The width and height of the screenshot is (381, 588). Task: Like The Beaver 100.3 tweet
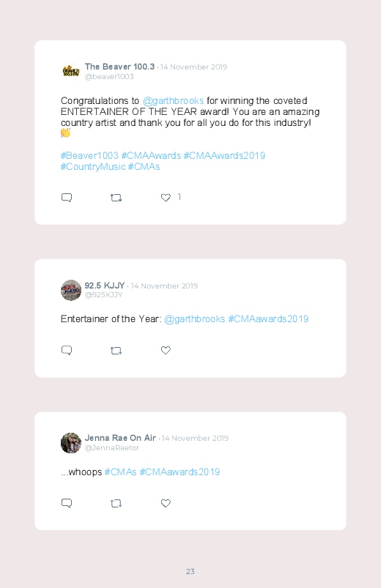166,198
